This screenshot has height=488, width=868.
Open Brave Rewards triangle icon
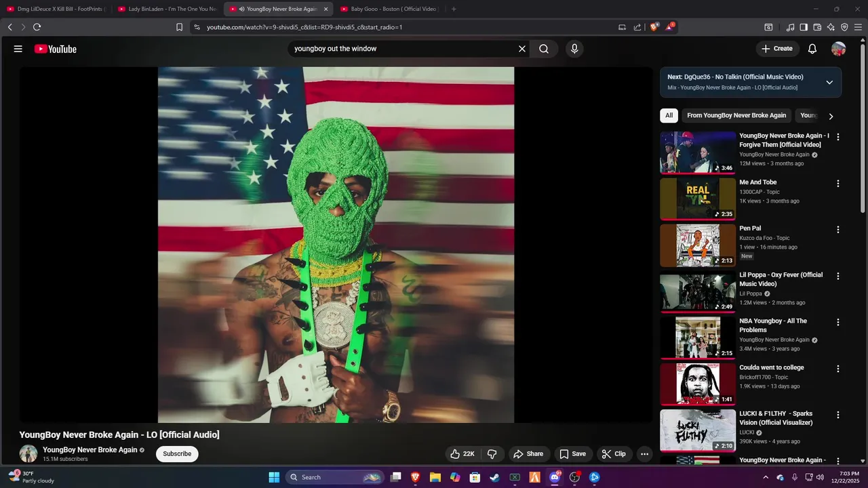(x=669, y=27)
